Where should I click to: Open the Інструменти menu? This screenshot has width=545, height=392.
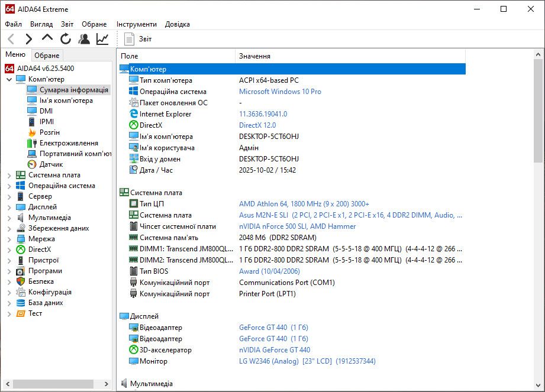coord(136,24)
